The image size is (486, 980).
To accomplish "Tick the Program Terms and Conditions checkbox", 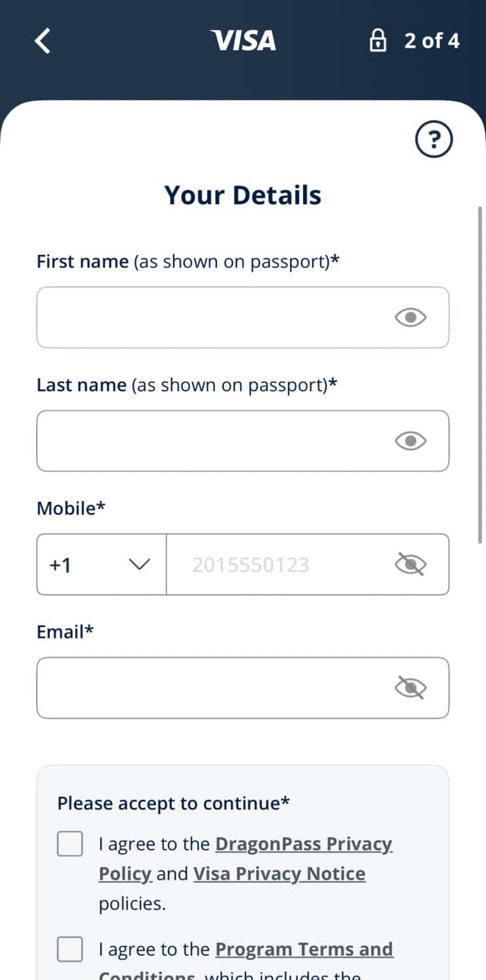I will tap(70, 949).
